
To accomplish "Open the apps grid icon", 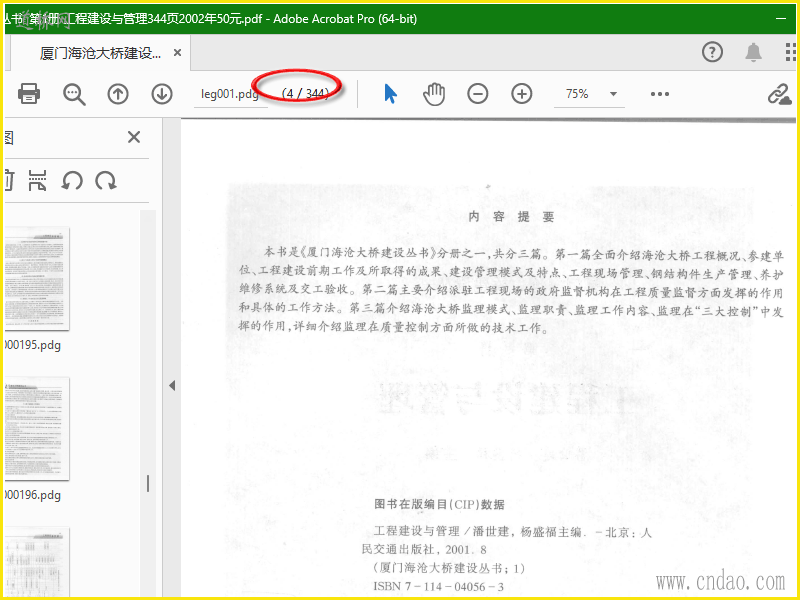I will [x=790, y=52].
